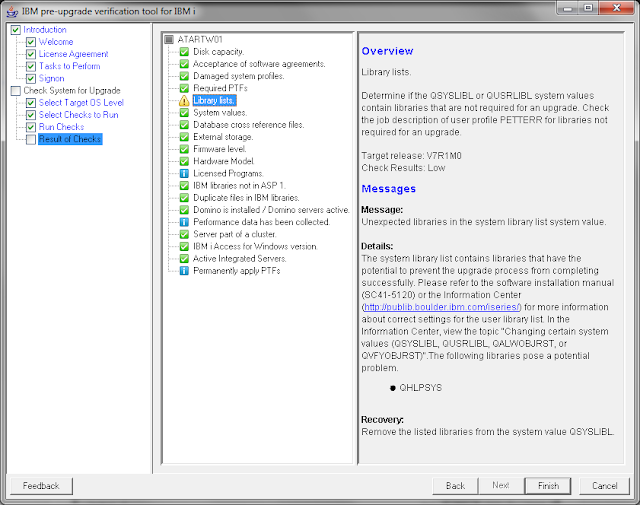The image size is (640, 505).
Task: Toggle the Welcome checkbox
Action: click(31, 42)
